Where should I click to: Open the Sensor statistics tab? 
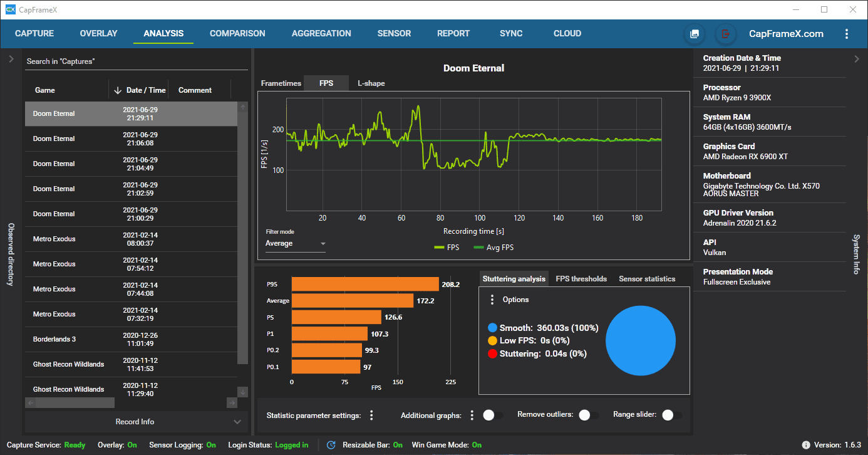click(x=647, y=279)
